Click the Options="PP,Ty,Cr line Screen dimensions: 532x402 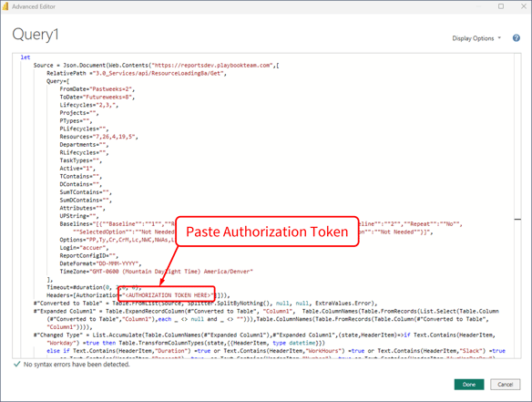117,240
